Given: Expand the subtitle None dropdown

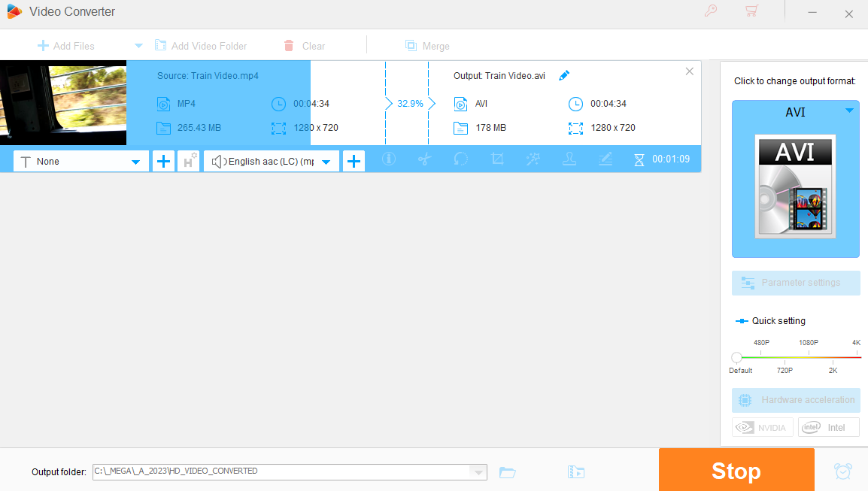Looking at the screenshot, I should (x=135, y=162).
